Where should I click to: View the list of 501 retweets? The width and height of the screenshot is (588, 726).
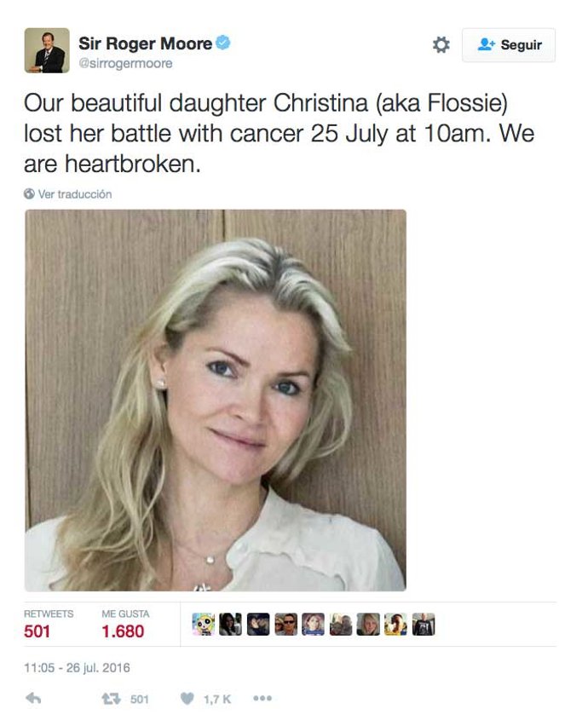[37, 631]
